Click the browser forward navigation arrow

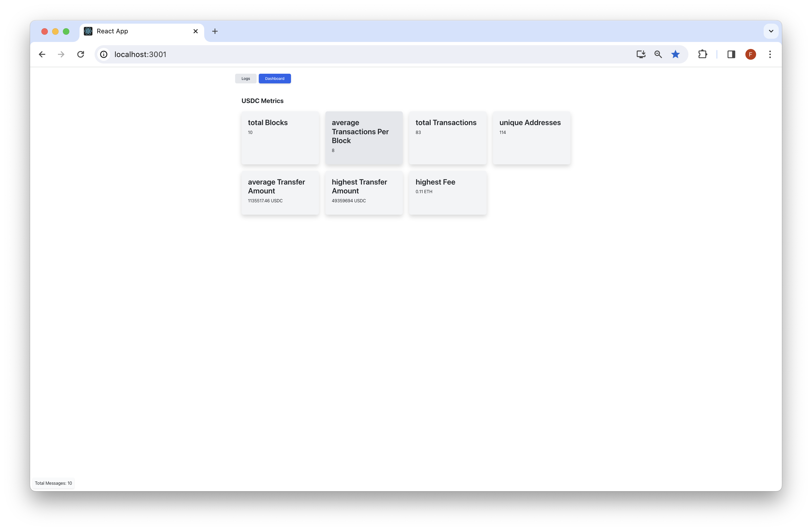pos(62,54)
